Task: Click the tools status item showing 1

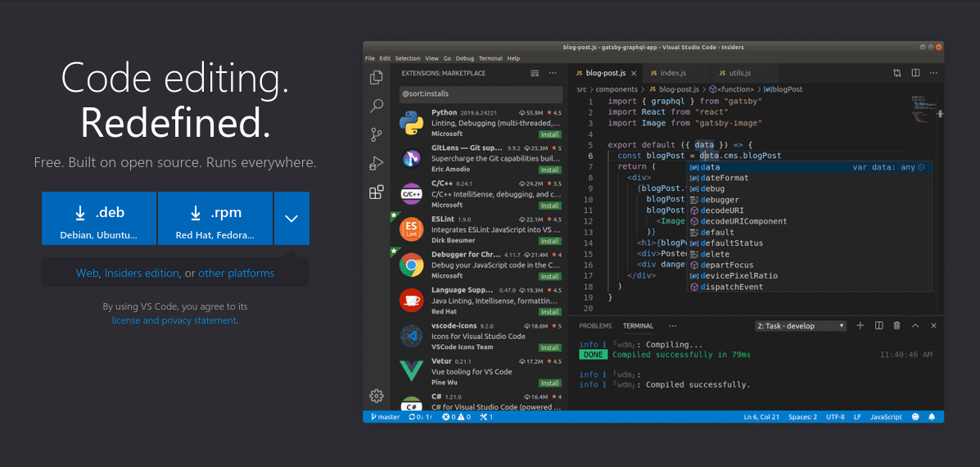Action: pyautogui.click(x=486, y=417)
